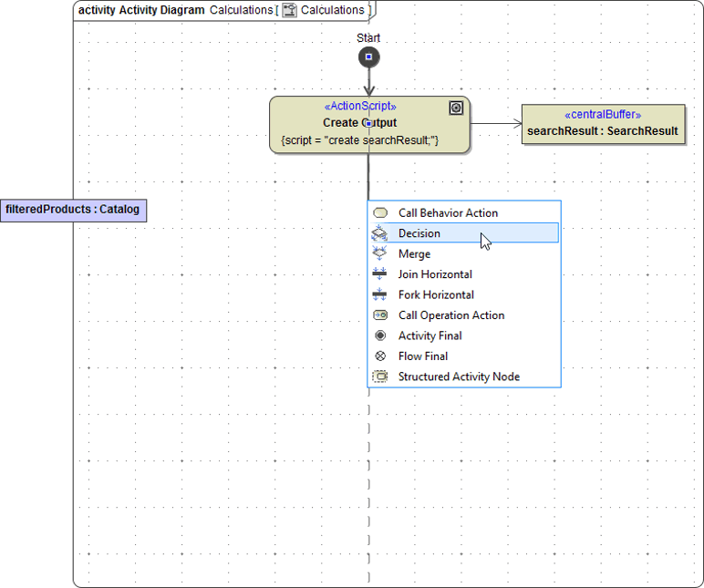This screenshot has height=588, width=704.
Task: Click the Activity Final bullseye icon
Action: [x=380, y=335]
